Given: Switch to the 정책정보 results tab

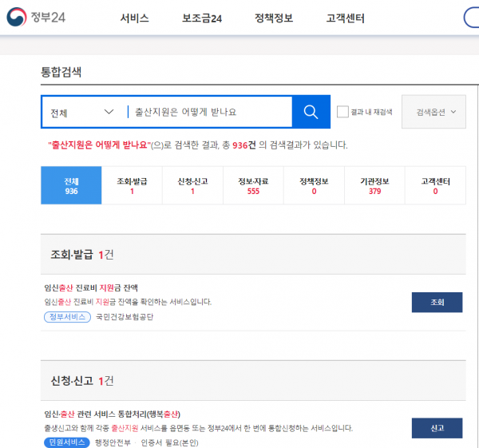Looking at the screenshot, I should tap(314, 186).
